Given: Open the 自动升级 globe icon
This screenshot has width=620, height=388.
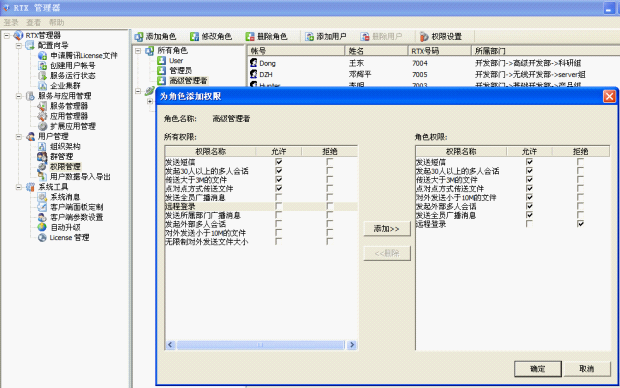Looking at the screenshot, I should 42,227.
